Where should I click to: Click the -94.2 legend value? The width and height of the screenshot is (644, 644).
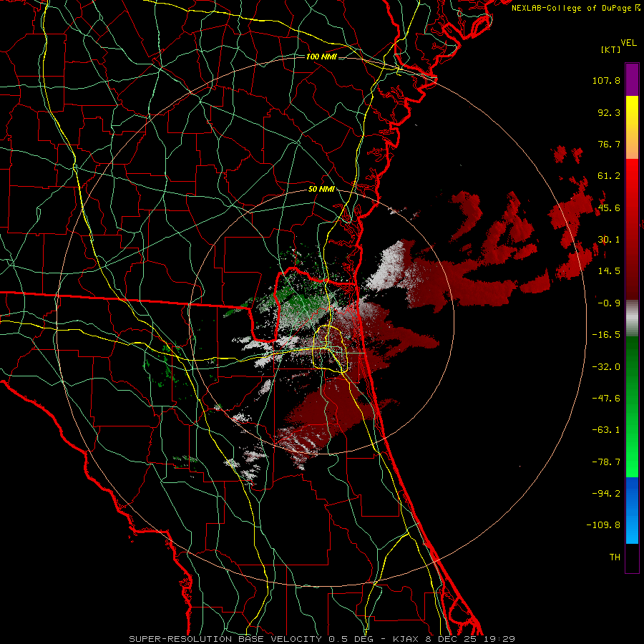[x=606, y=493]
